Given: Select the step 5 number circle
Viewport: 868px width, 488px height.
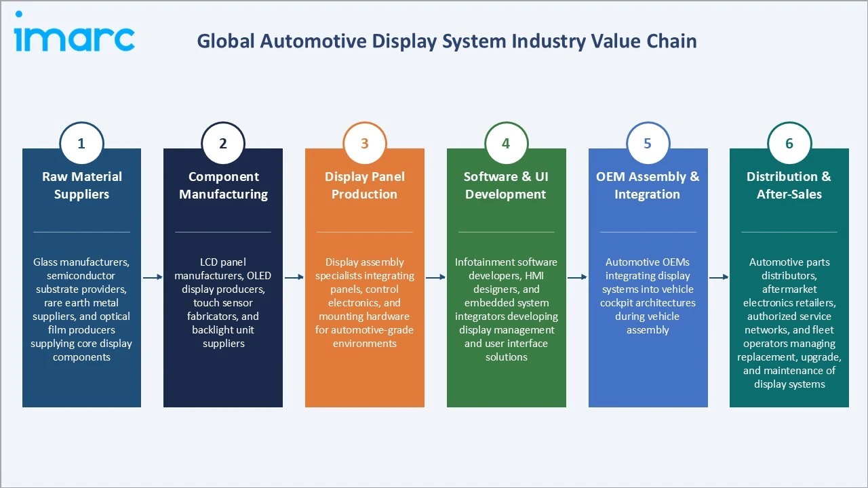Looking at the screenshot, I should pos(648,144).
